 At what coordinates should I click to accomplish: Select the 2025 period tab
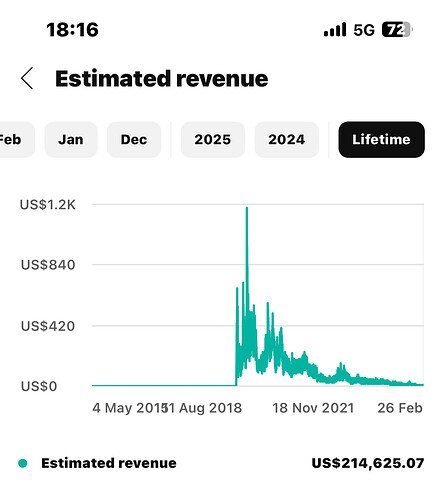click(213, 139)
